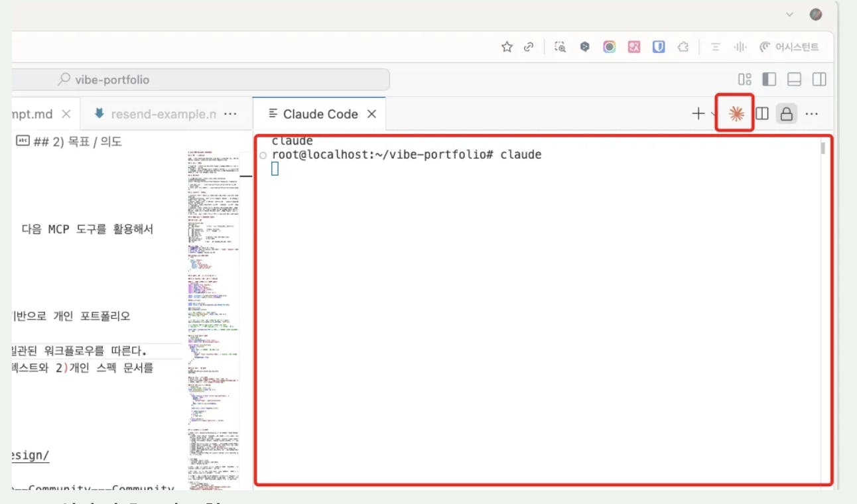The image size is (857, 504).
Task: Select the Claude Code terminal tab
Action: pyautogui.click(x=321, y=114)
